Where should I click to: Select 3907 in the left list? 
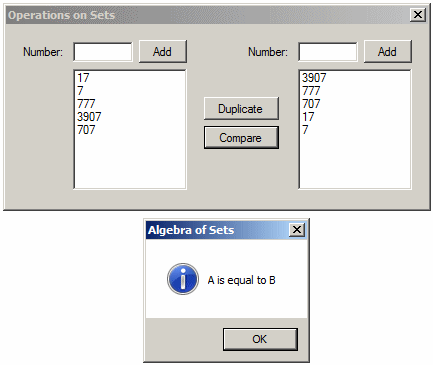[x=89, y=117]
